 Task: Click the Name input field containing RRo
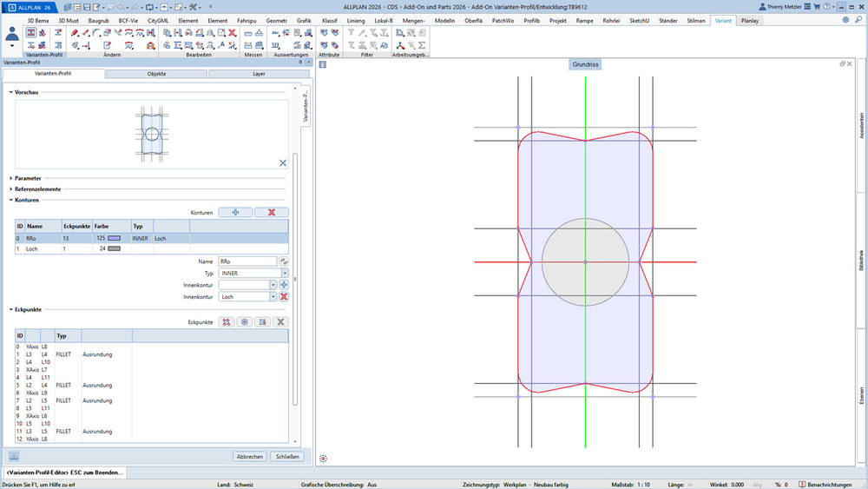coord(247,261)
